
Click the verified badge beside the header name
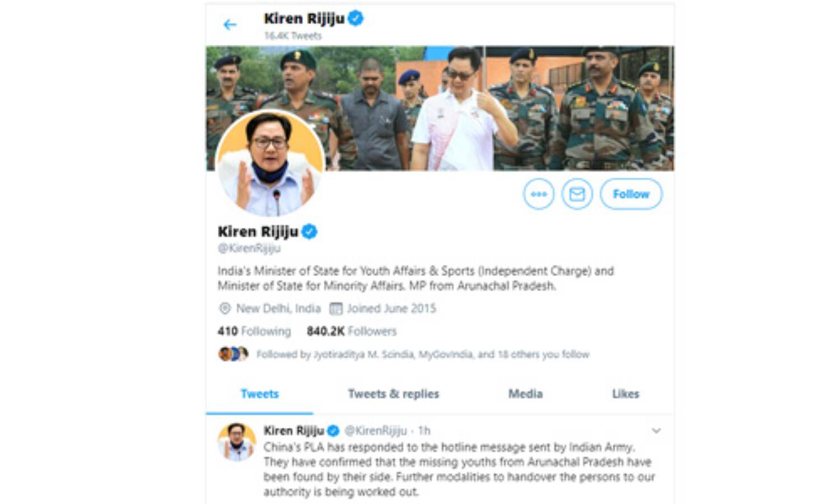(356, 18)
